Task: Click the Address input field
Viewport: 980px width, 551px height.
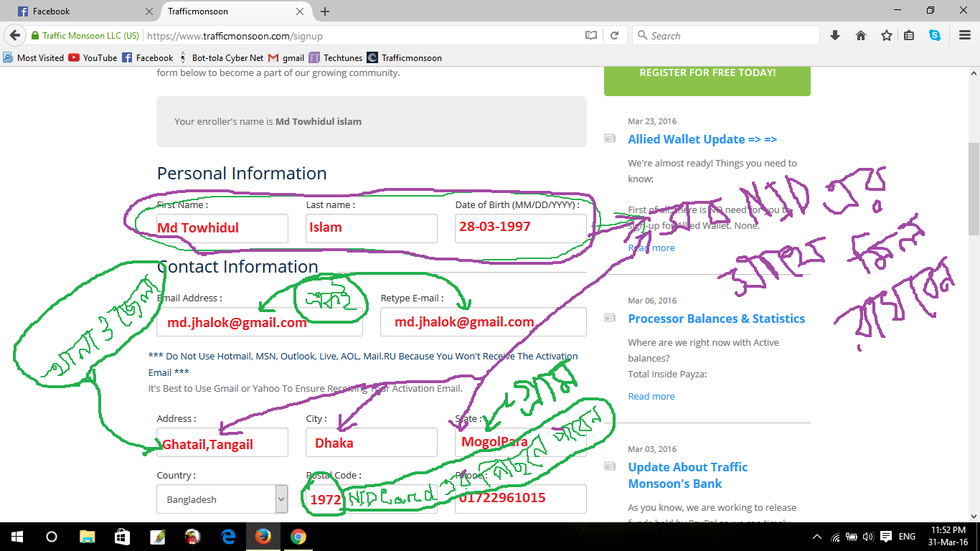Action: click(222, 442)
